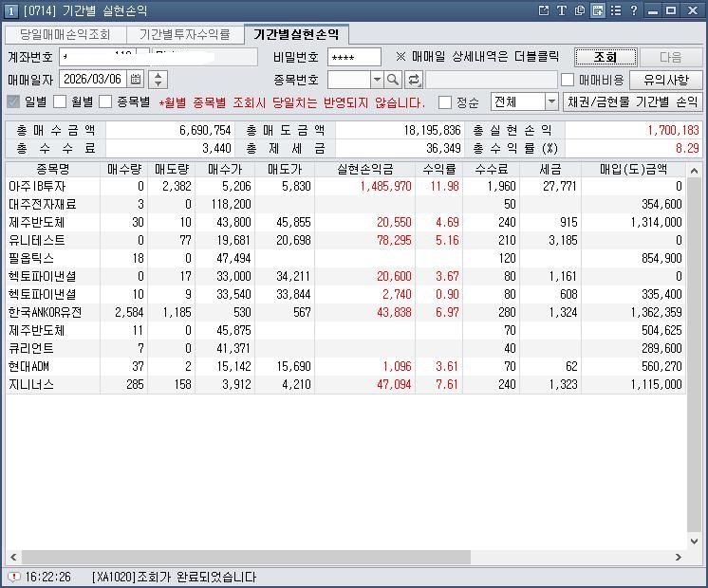This screenshot has height=588, width=708.
Task: Switch to 기간별투자수익률 tab
Action: coord(185,34)
